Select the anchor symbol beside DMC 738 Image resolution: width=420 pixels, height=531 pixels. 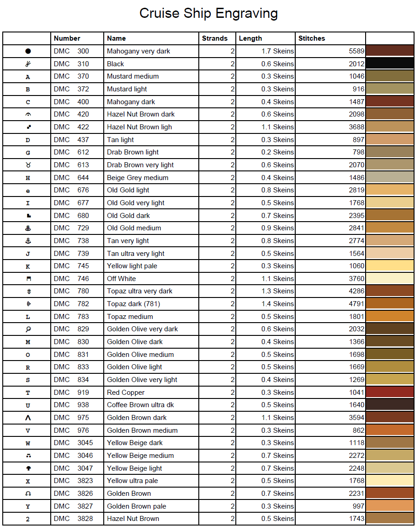point(28,241)
